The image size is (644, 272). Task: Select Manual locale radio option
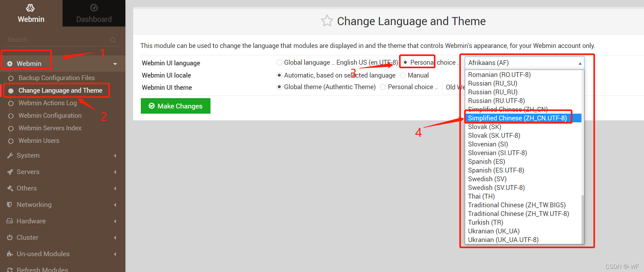[x=403, y=75]
